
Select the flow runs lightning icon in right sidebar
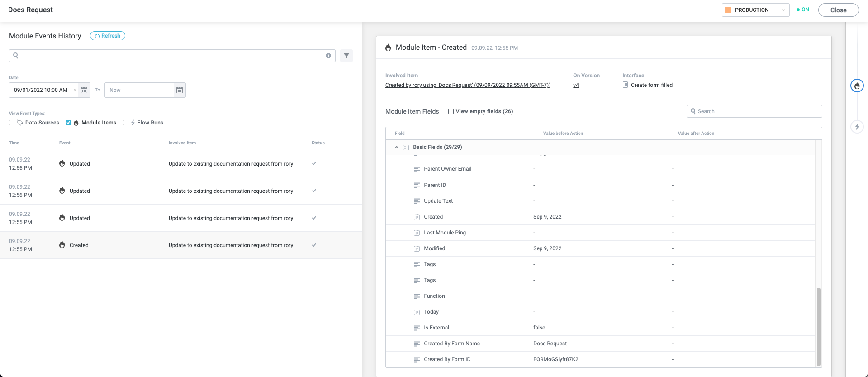(857, 127)
